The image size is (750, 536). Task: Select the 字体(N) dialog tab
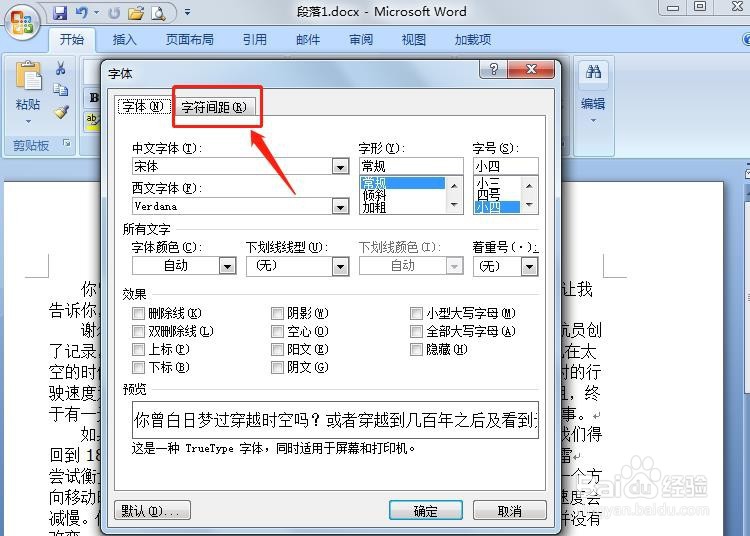click(144, 106)
